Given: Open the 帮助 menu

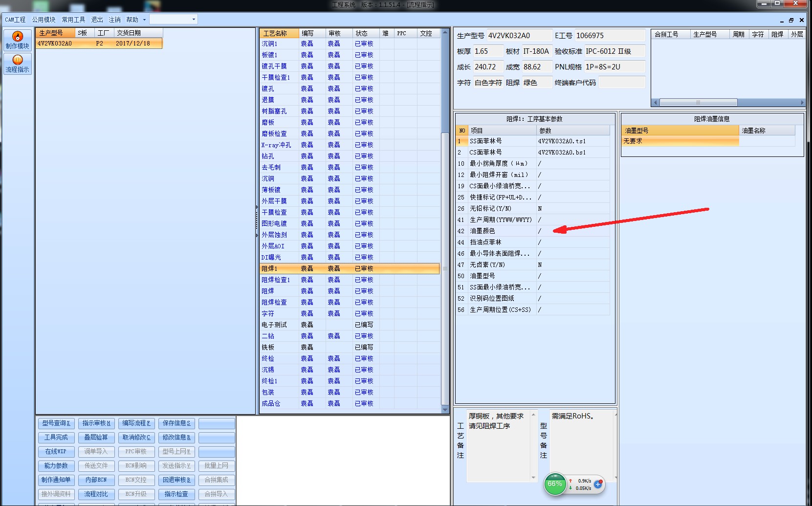Looking at the screenshot, I should point(132,20).
